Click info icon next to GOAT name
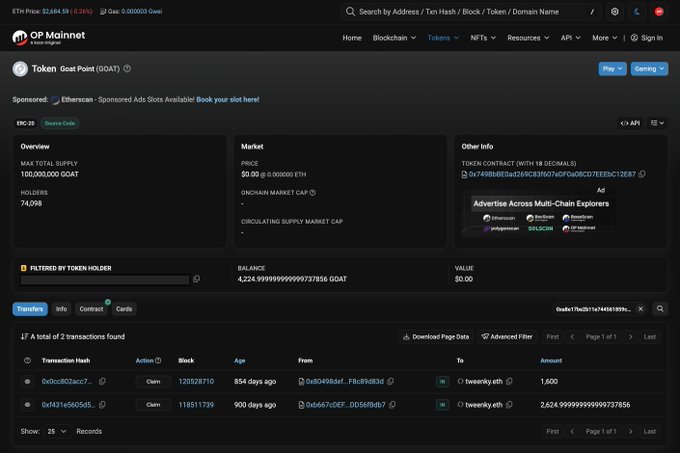 pyautogui.click(x=127, y=68)
